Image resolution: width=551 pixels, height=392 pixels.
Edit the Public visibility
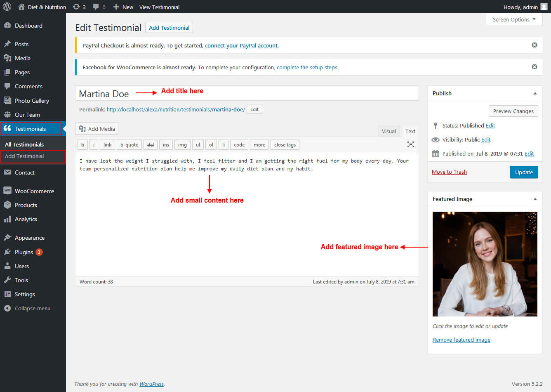pyautogui.click(x=486, y=139)
